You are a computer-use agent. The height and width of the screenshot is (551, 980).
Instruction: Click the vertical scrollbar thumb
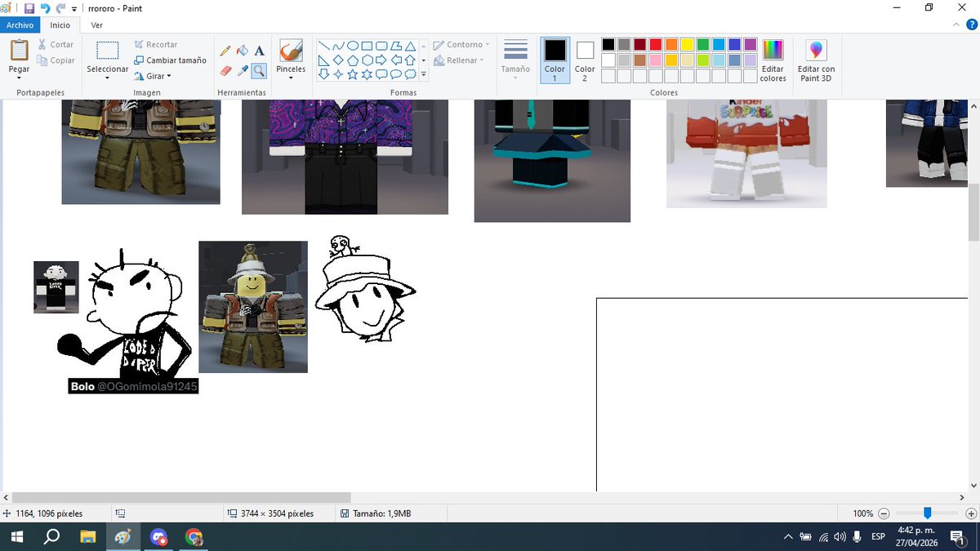(x=974, y=214)
